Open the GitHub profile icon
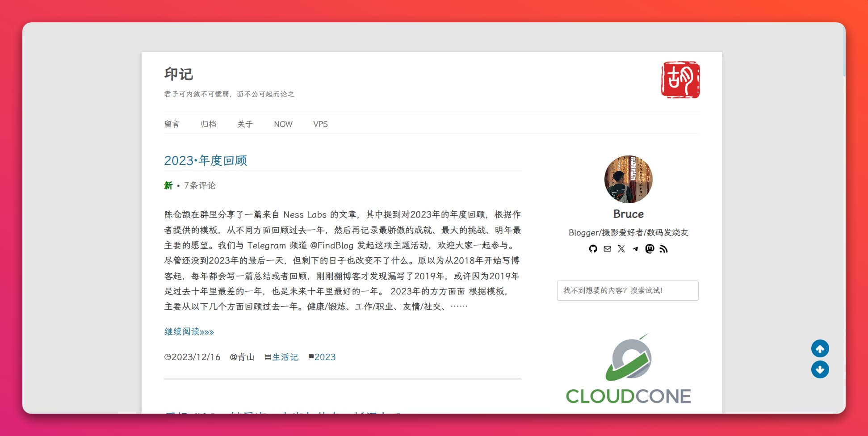 coord(593,249)
